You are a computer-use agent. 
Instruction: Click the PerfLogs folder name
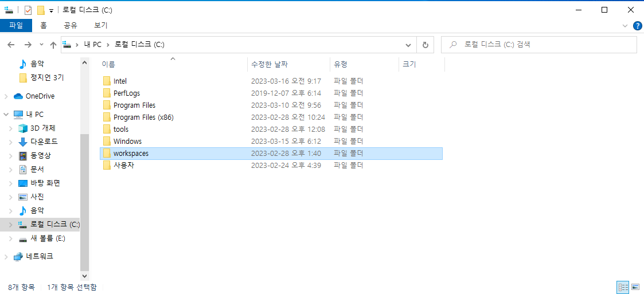[x=127, y=93]
